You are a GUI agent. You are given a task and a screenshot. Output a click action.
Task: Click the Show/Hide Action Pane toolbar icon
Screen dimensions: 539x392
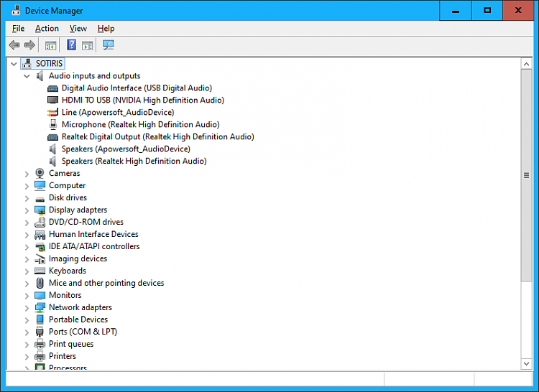coord(87,45)
